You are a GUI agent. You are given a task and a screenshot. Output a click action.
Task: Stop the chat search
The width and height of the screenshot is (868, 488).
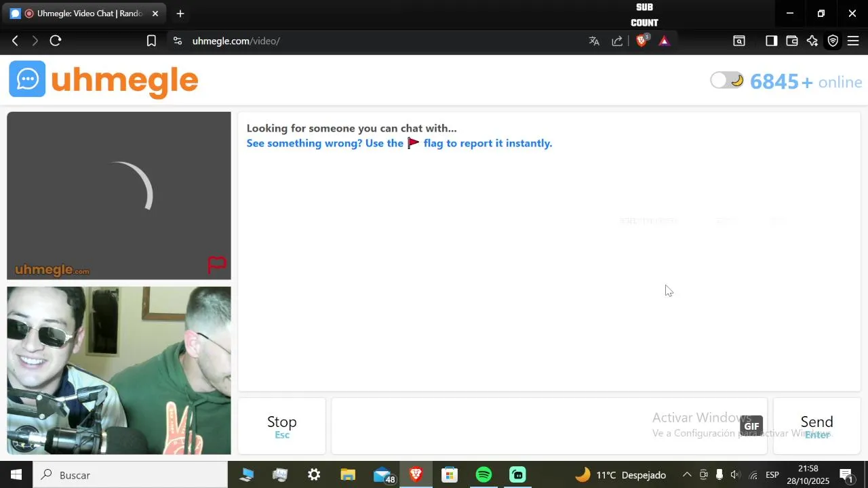(x=282, y=426)
